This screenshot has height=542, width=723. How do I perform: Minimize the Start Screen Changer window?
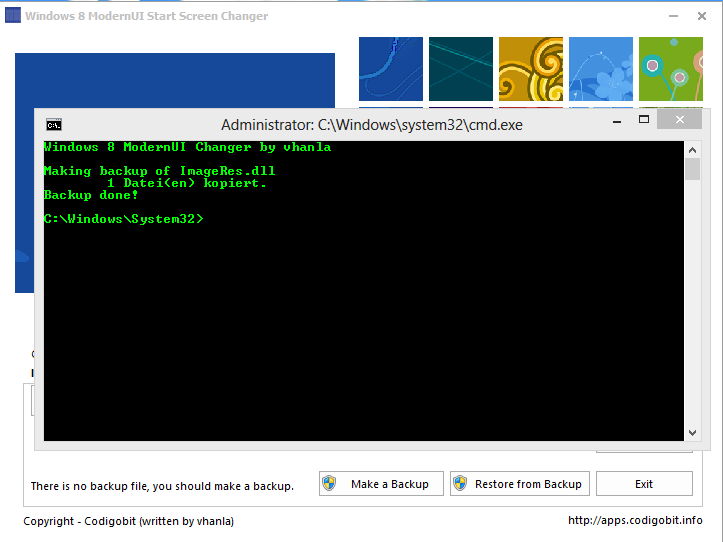point(673,16)
